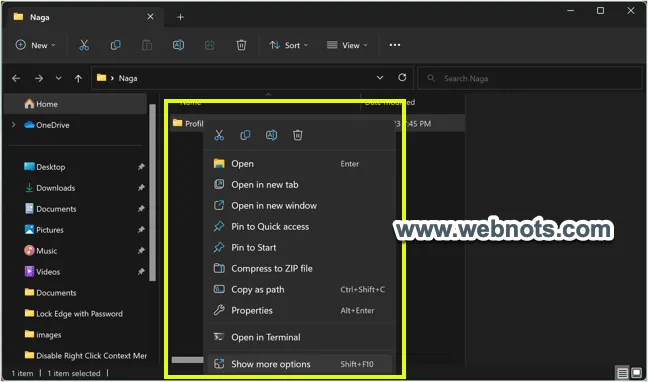Click Copy icon in context menu
Viewport: 648px width, 382px height.
(245, 135)
